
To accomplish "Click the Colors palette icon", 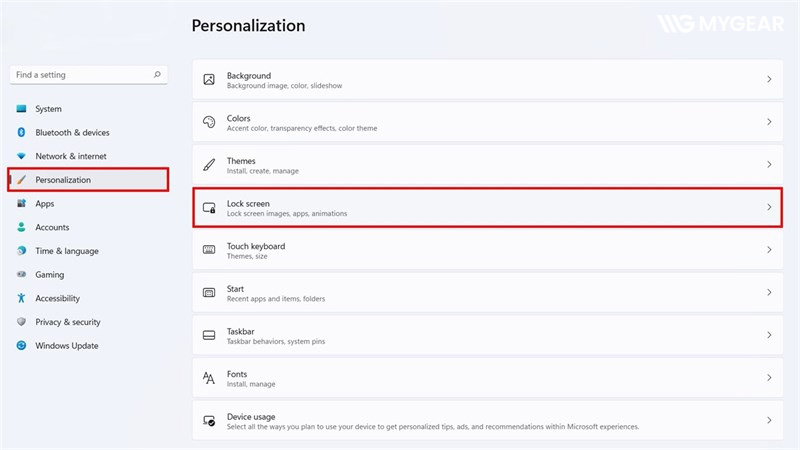I will pyautogui.click(x=209, y=122).
